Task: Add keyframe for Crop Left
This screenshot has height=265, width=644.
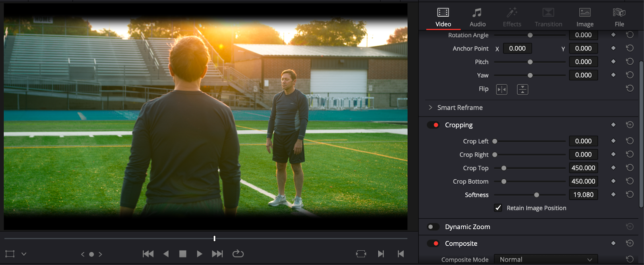Action: (613, 141)
